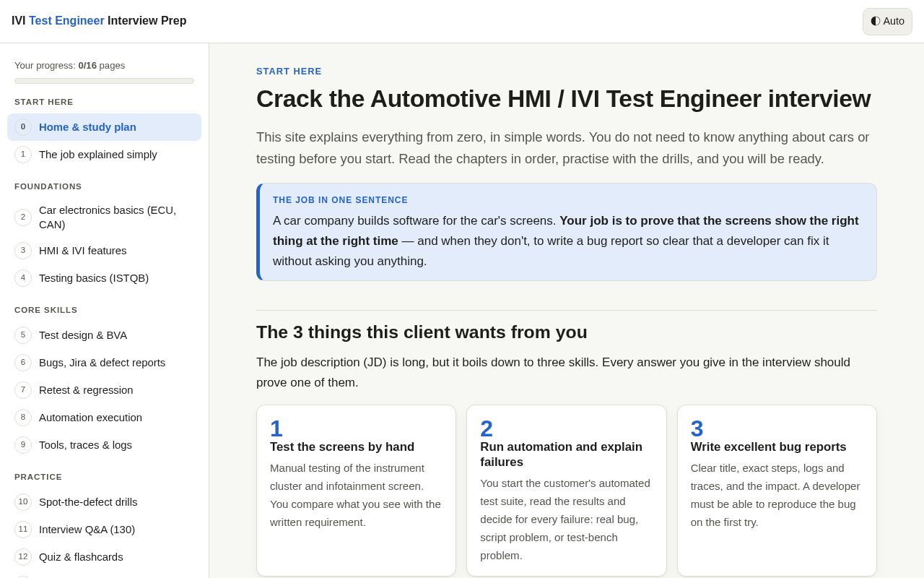This screenshot has width=924, height=578.
Task: Open Spot-the-defect drills
Action: [x=104, y=502]
